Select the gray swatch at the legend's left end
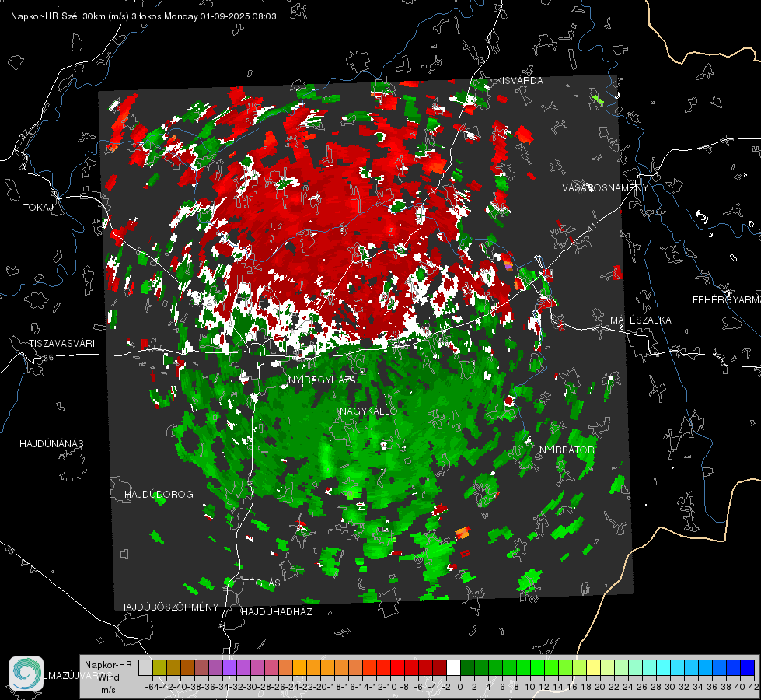 point(145,667)
